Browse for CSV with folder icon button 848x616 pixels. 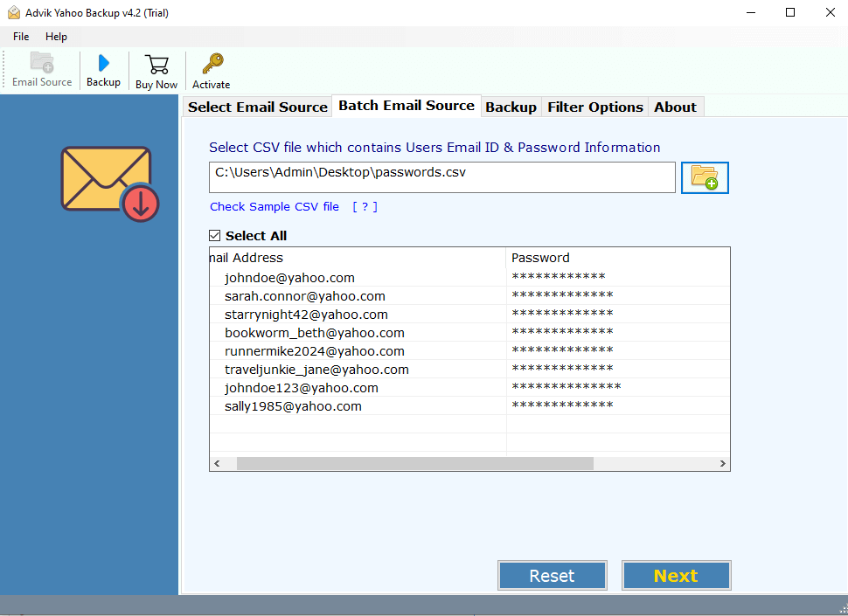[x=705, y=177]
